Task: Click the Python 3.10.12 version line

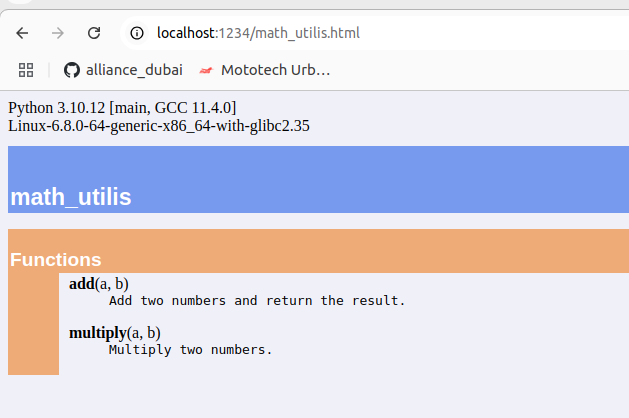Action: (x=122, y=108)
